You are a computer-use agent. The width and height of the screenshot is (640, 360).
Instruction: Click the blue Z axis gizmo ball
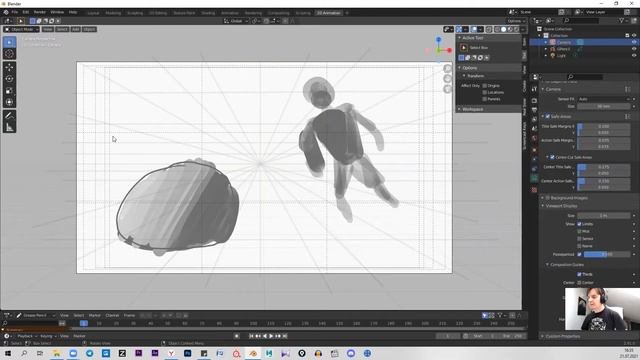(438, 40)
